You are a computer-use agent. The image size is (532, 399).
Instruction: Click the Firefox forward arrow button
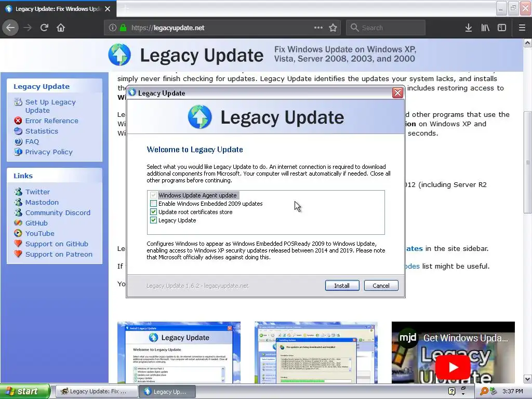click(28, 28)
